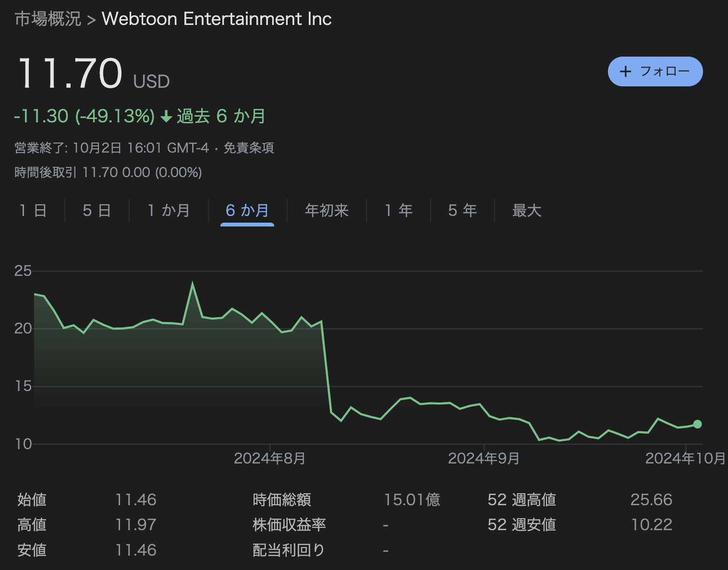Select the 1 年 range tab
The height and width of the screenshot is (570, 728).
pyautogui.click(x=399, y=210)
